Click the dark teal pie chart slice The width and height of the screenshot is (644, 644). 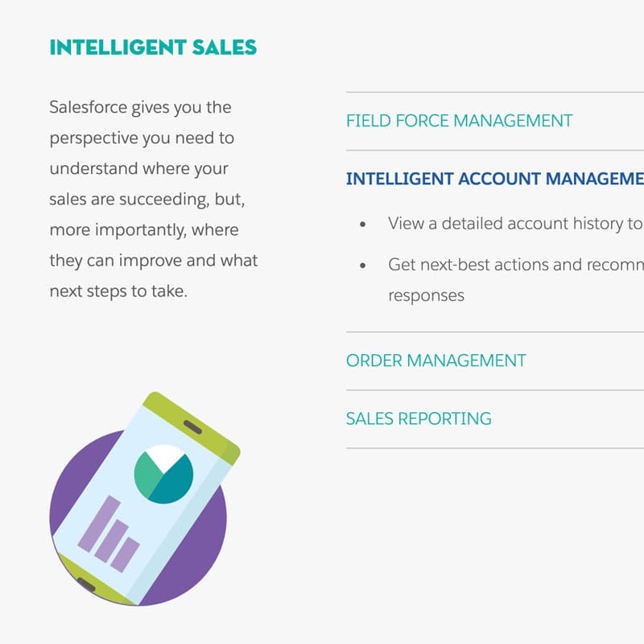pos(174,481)
